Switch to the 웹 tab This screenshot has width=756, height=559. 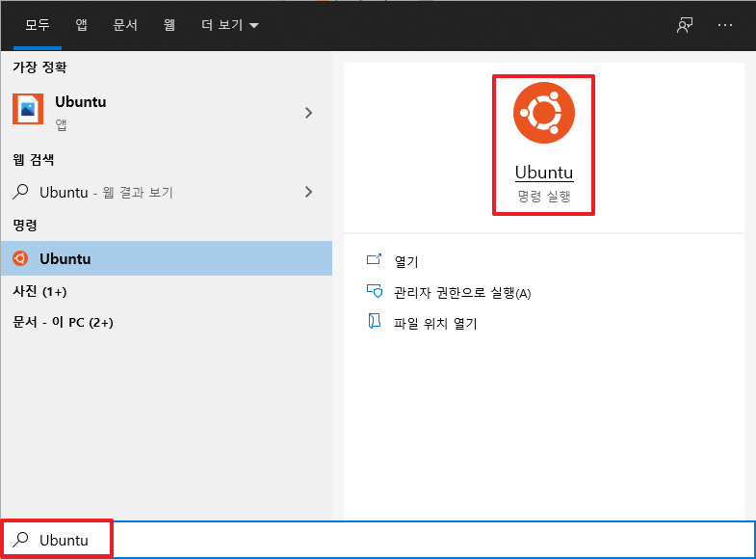pyautogui.click(x=169, y=25)
